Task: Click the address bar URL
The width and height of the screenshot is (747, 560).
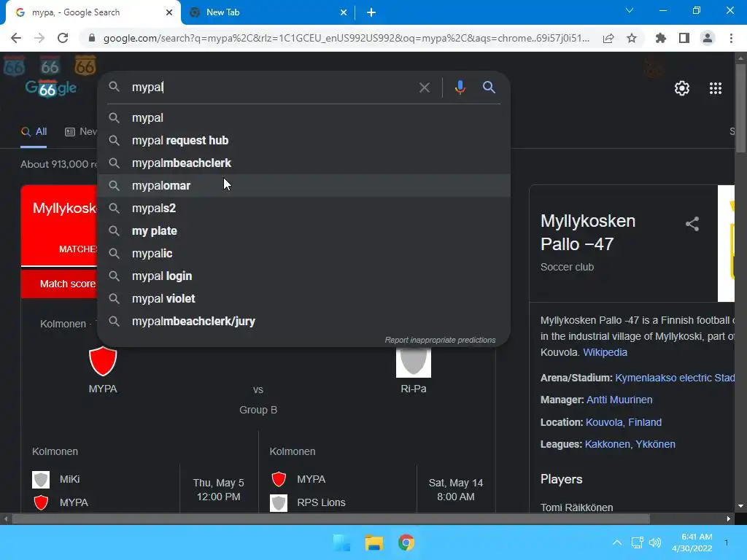Action: coord(347,38)
